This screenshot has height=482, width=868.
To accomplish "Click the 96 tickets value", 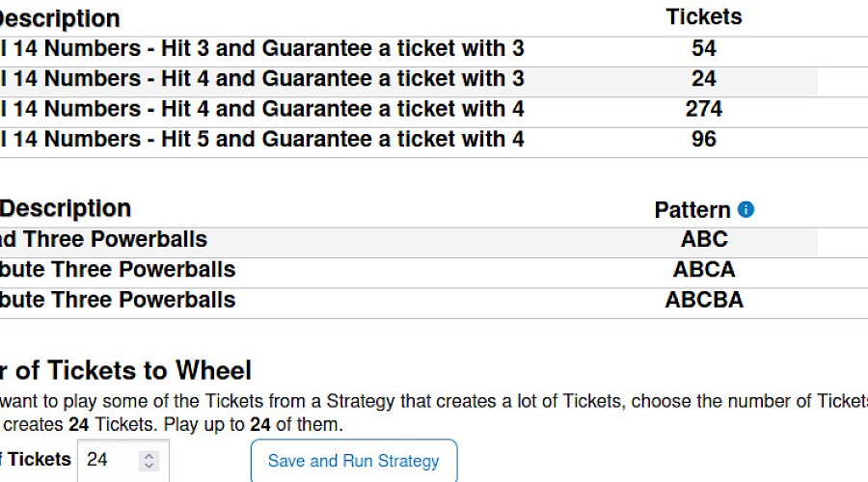I will coord(704,139).
